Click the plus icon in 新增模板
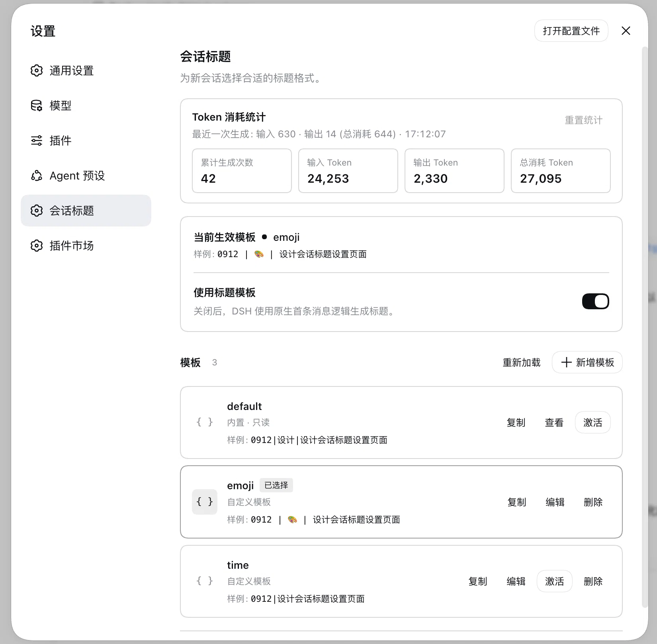Viewport: 657px width, 644px height. (x=566, y=362)
